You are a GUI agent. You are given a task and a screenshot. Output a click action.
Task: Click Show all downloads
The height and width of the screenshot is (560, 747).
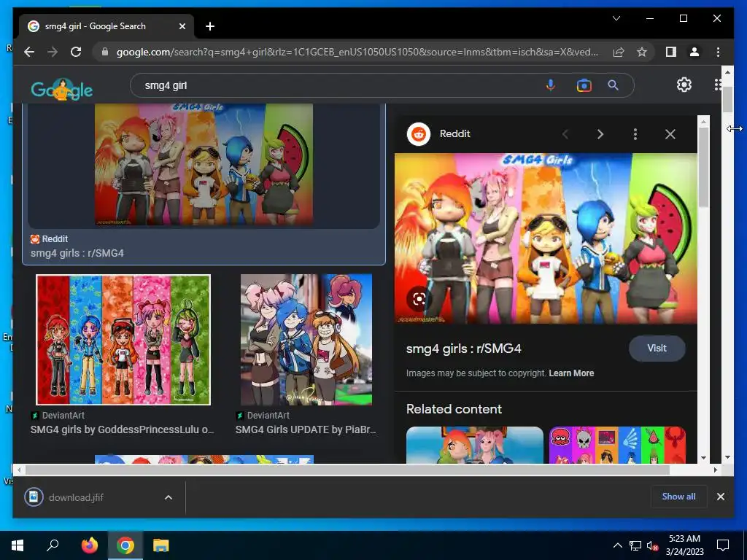(x=679, y=497)
